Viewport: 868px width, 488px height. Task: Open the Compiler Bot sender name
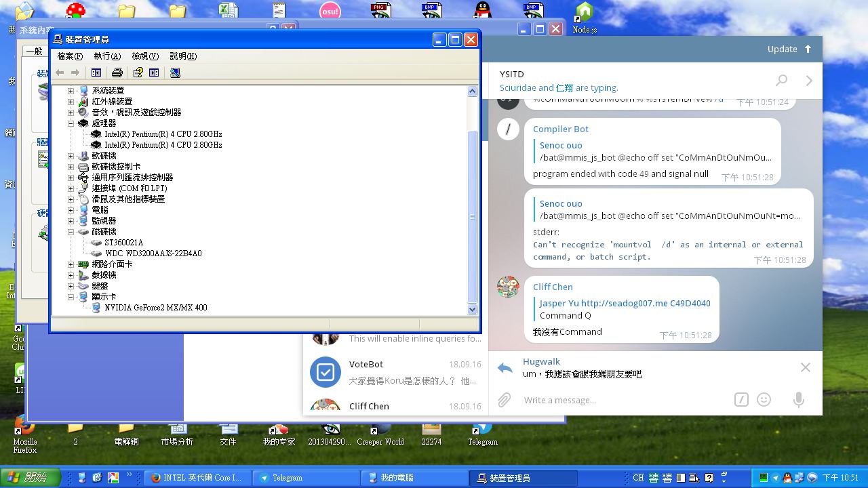click(x=561, y=129)
